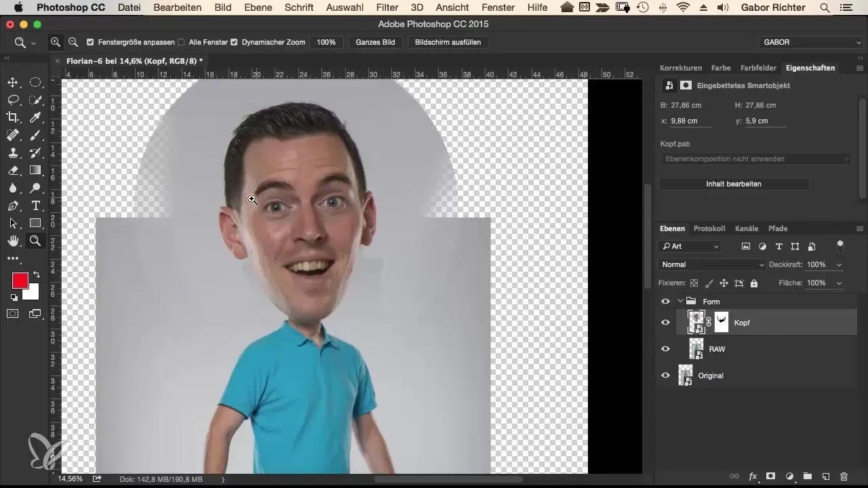Screen dimensions: 868x488
Task: Select the Move tool
Action: pos(13,83)
